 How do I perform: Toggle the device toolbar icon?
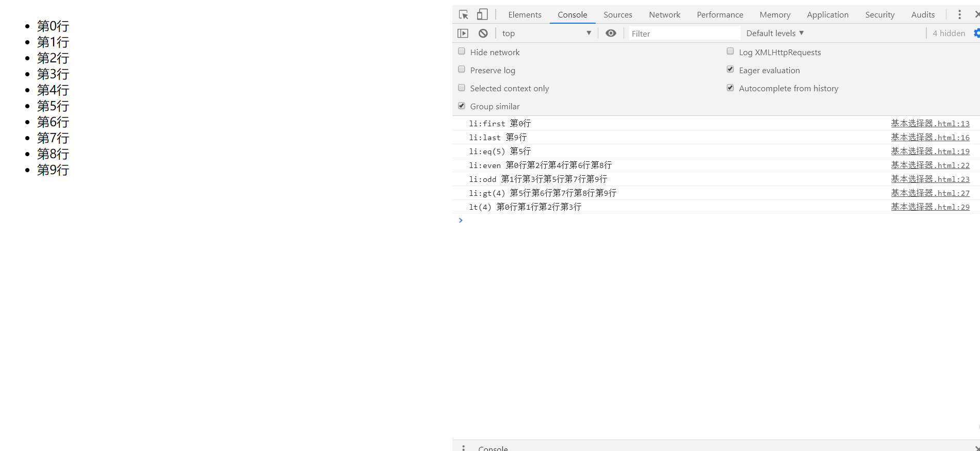[x=482, y=14]
